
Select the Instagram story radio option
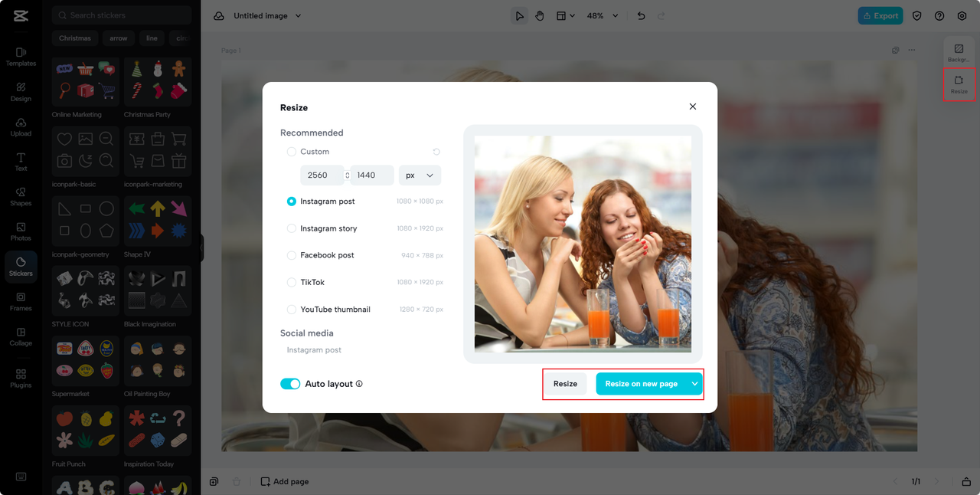292,228
